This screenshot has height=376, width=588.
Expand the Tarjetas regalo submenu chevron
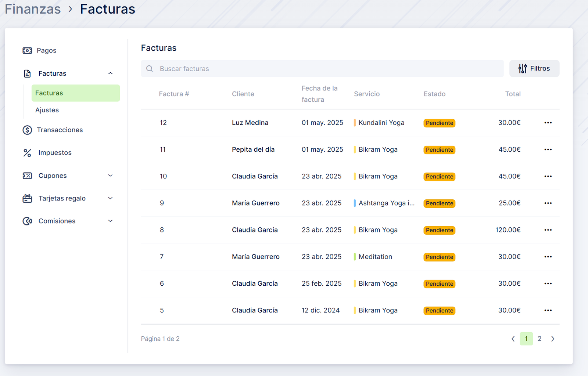click(110, 199)
